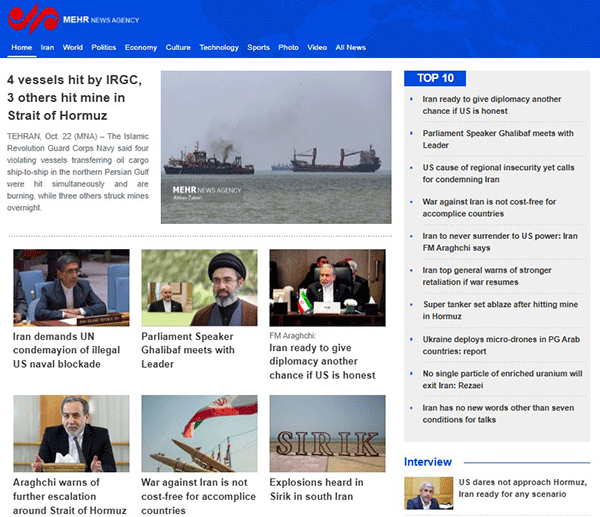
Task: Open card headline 'Iran ready to give diplomacy'
Action: pyautogui.click(x=322, y=361)
